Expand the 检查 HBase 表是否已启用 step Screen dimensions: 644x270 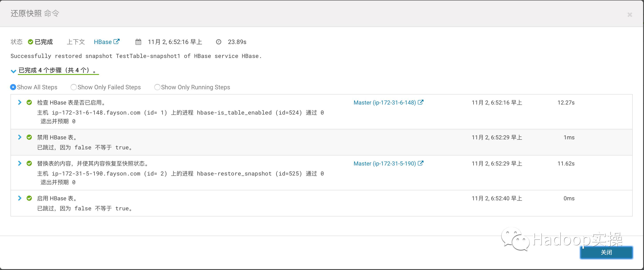click(x=20, y=102)
